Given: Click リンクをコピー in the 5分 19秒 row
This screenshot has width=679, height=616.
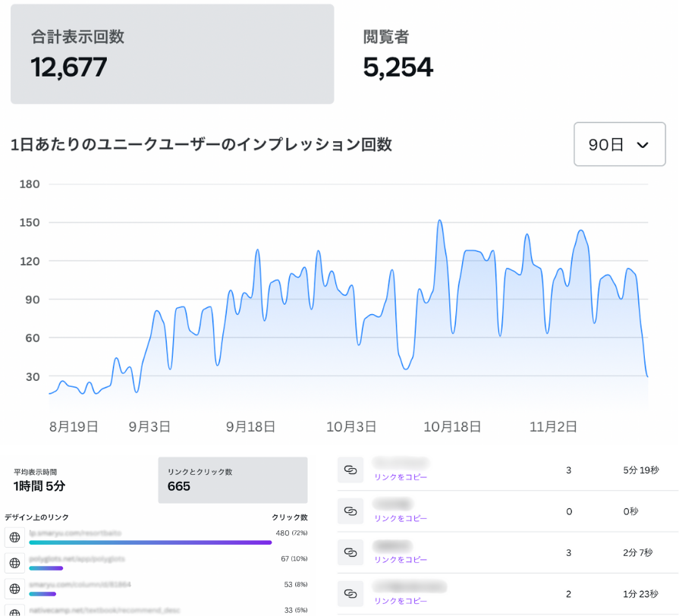Looking at the screenshot, I should click(x=401, y=477).
